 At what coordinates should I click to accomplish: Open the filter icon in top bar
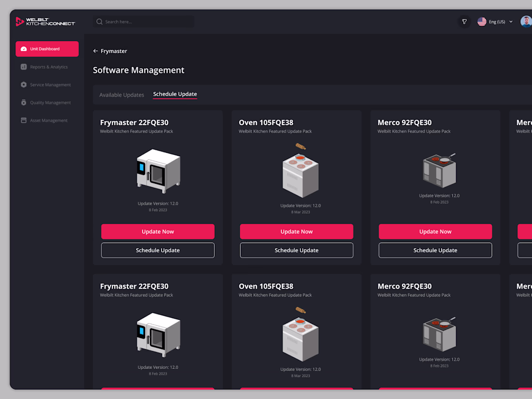464,22
